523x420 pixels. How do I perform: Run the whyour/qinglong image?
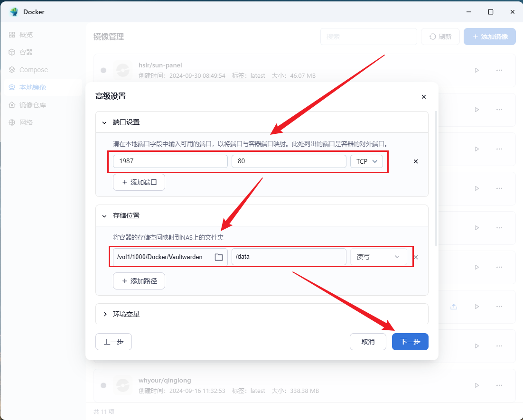(476, 385)
